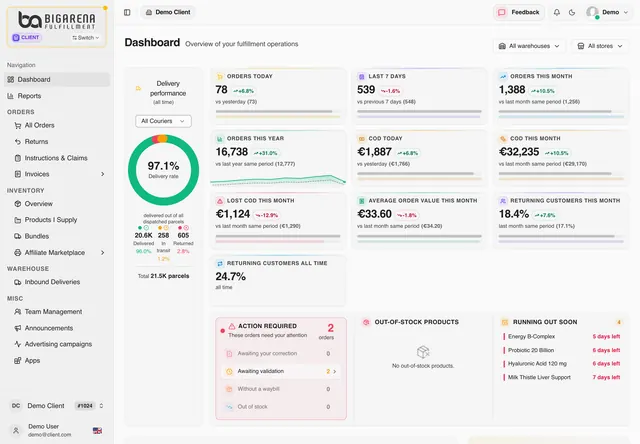
Task: Click the Last 7 Days card icon
Action: pos(361,76)
